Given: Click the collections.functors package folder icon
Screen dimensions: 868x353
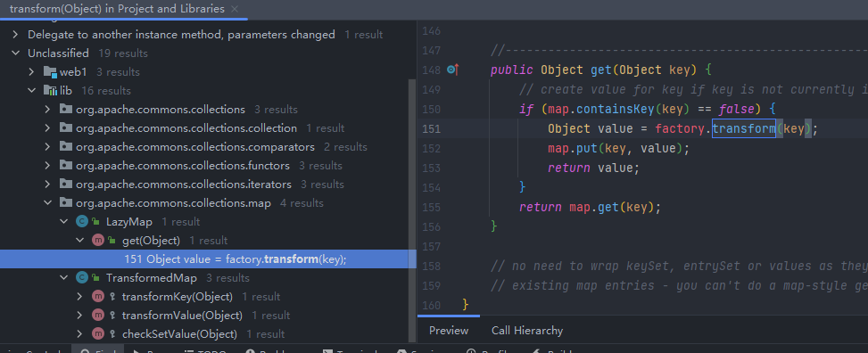Looking at the screenshot, I should click(x=66, y=166).
